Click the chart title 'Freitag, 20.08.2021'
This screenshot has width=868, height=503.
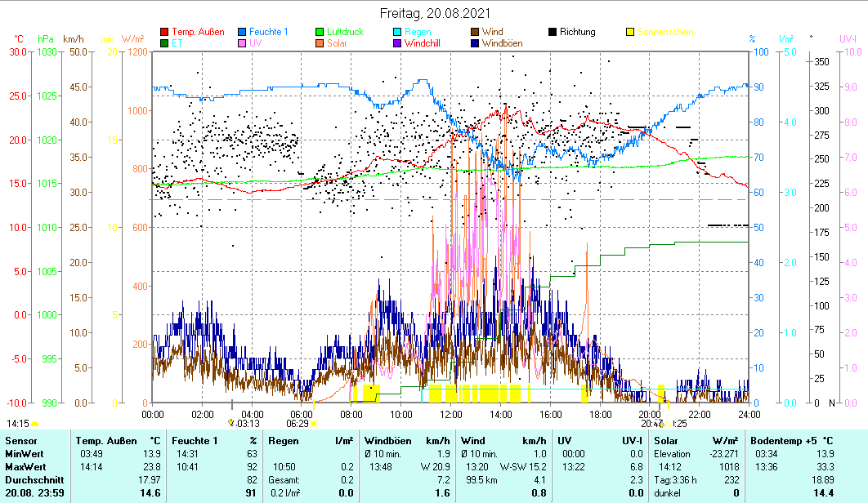[435, 13]
